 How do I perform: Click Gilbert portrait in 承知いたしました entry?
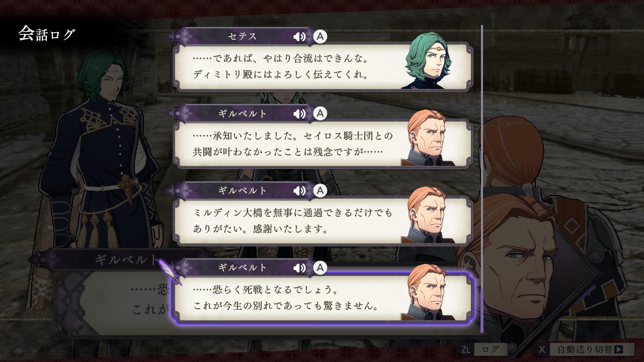point(428,137)
